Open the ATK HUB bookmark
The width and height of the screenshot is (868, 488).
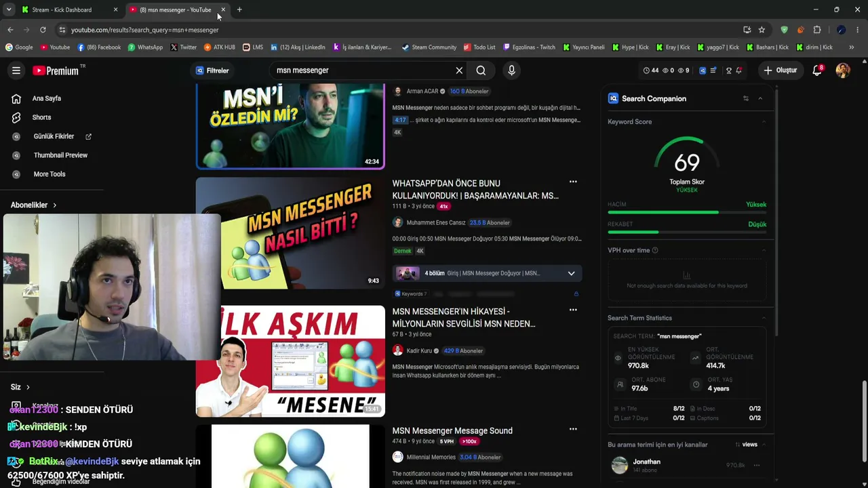[219, 47]
